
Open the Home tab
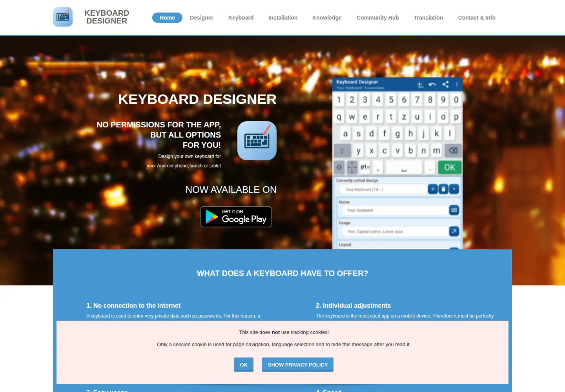(x=167, y=18)
